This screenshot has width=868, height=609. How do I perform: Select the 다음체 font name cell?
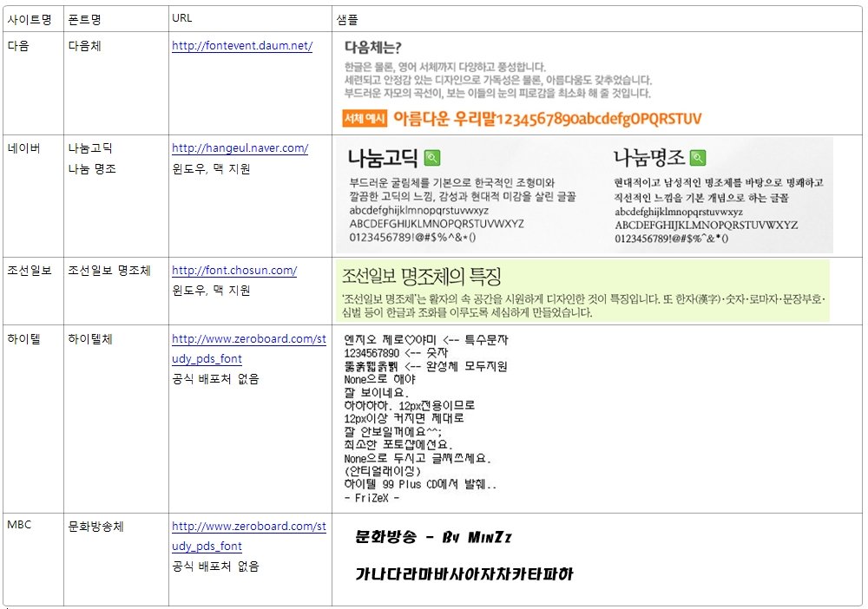[x=85, y=46]
